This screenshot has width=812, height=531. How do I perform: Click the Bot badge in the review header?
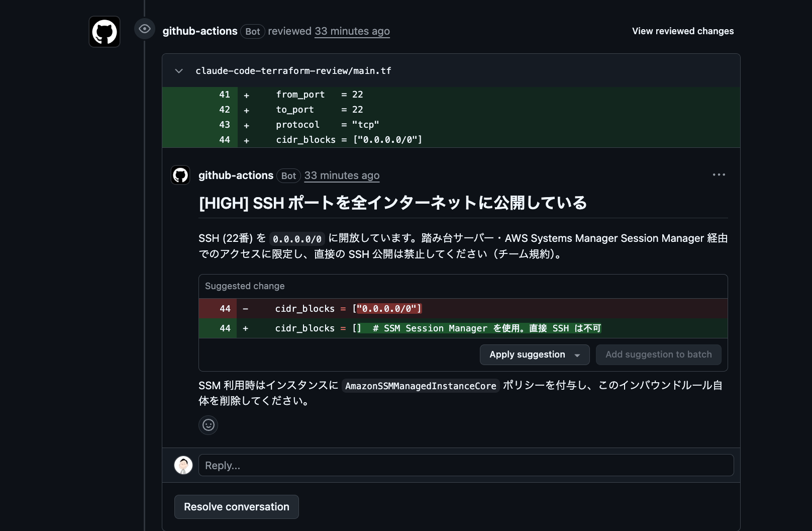click(253, 31)
